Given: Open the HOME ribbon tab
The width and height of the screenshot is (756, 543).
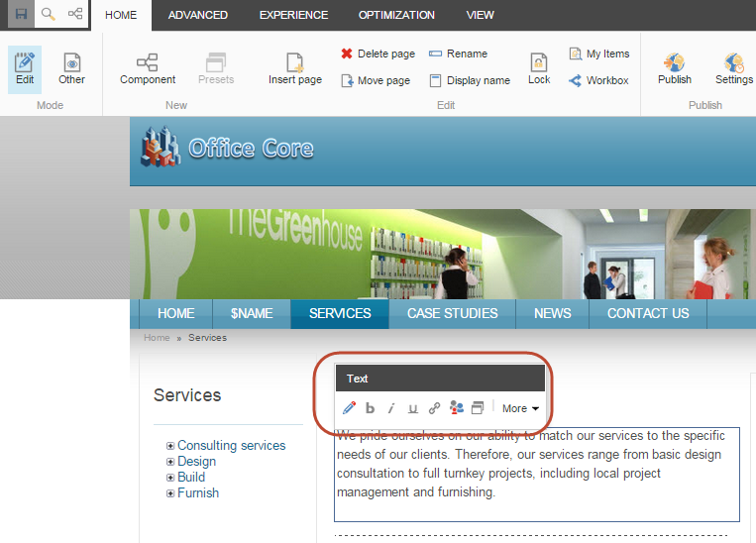Looking at the screenshot, I should 121,15.
